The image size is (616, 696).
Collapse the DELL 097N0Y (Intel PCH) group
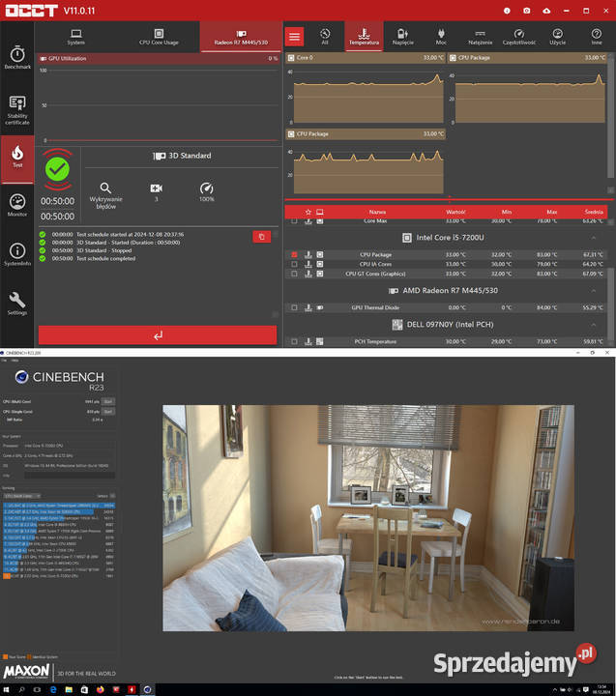(x=594, y=325)
